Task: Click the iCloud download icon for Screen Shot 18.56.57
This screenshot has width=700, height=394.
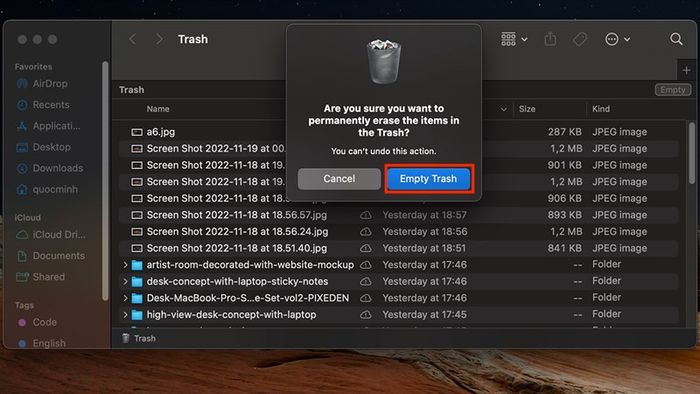Action: (366, 215)
